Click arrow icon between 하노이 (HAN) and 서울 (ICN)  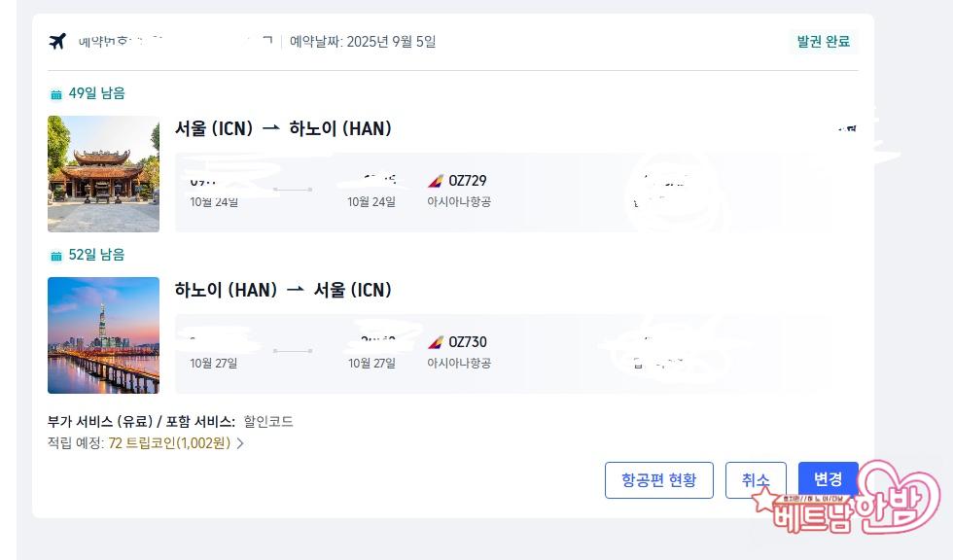pyautogui.click(x=296, y=290)
